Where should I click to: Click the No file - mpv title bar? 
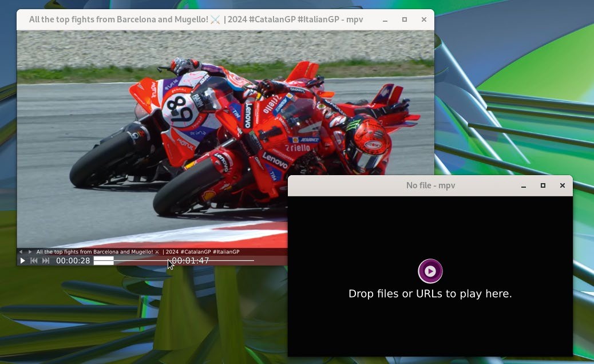click(x=430, y=185)
